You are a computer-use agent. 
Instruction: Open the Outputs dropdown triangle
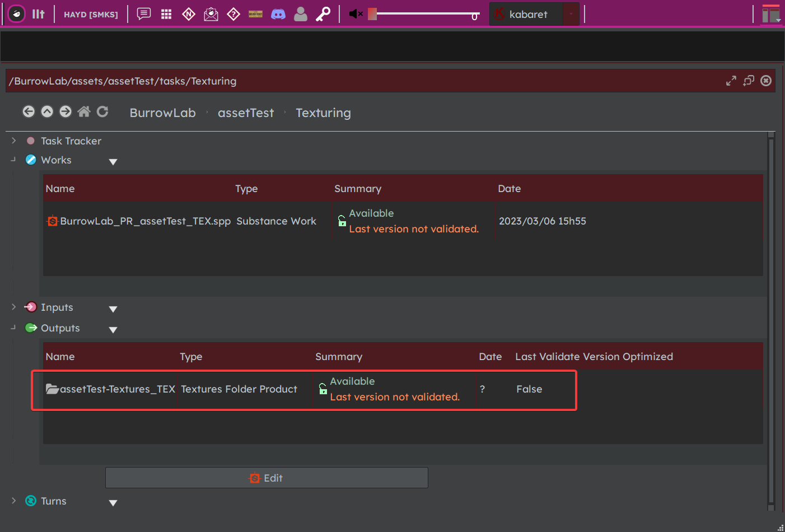coord(113,330)
